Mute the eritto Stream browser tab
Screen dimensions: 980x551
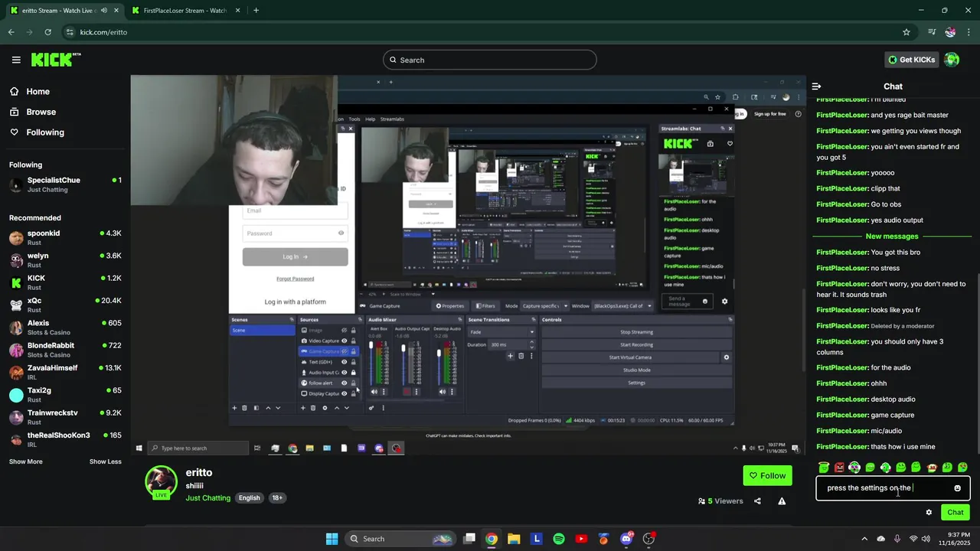[103, 11]
